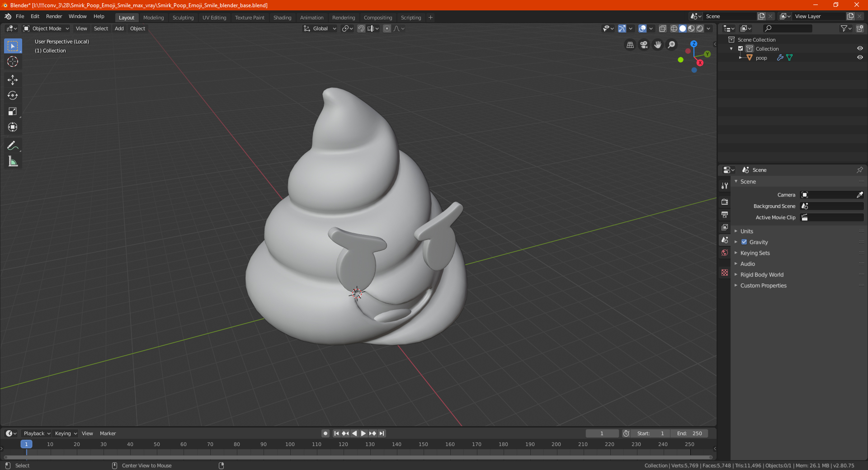Click the current frame number field
The width and height of the screenshot is (868, 470).
(x=602, y=433)
